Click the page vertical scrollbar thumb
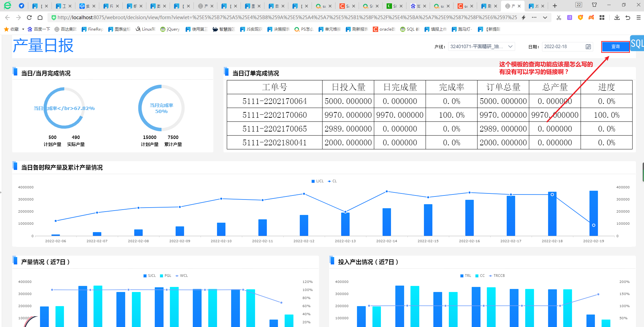 (643, 172)
